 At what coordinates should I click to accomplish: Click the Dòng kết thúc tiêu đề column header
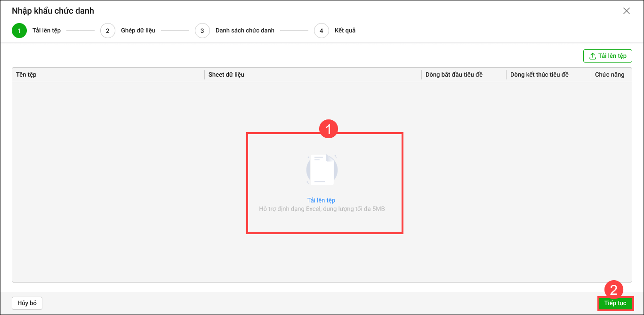tap(539, 75)
